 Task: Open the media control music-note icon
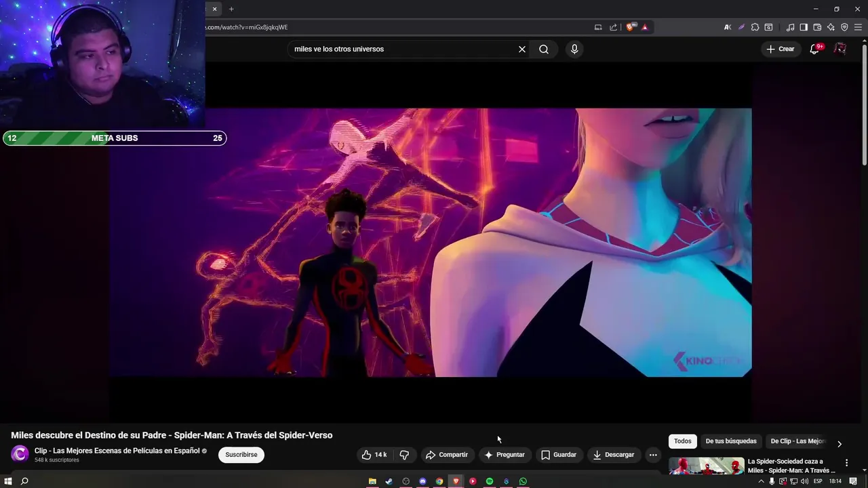[x=790, y=27]
